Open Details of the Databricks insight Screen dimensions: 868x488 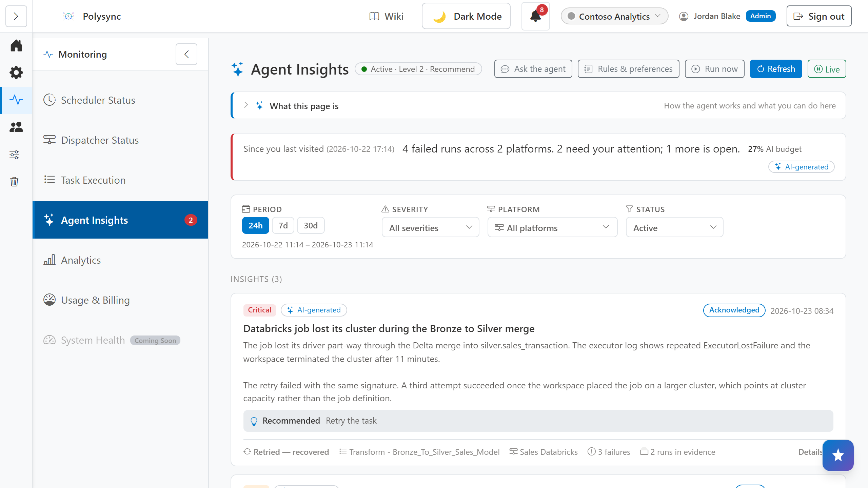pyautogui.click(x=810, y=452)
